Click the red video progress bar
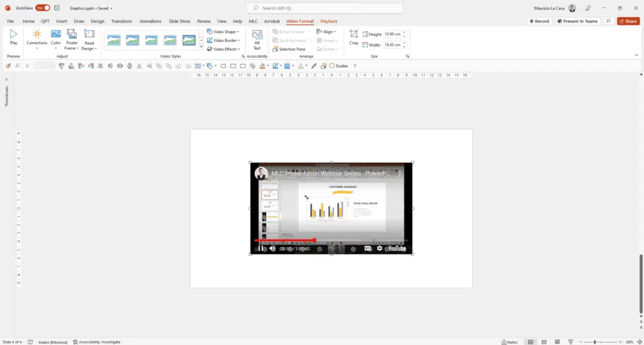The height and width of the screenshot is (345, 644). [x=284, y=240]
